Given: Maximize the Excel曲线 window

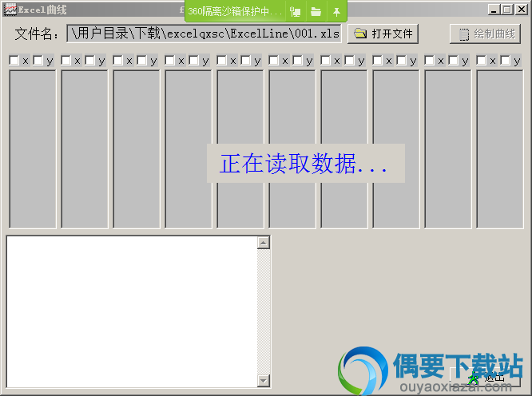Looking at the screenshot, I should click(x=507, y=10).
